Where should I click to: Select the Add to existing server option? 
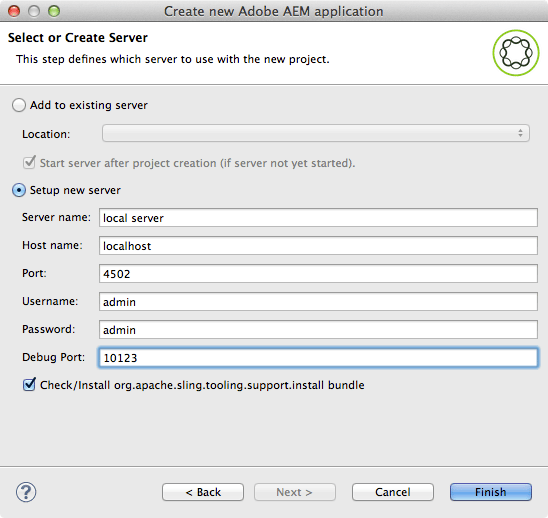tap(19, 105)
